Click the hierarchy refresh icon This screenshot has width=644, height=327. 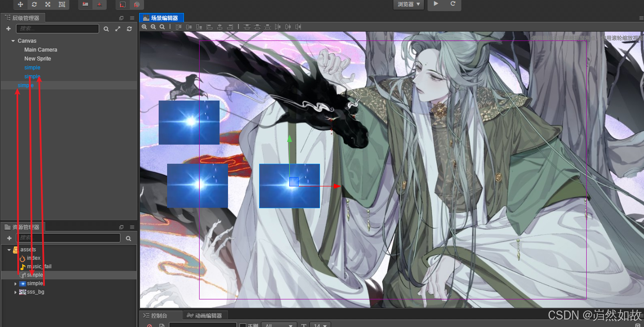click(129, 29)
